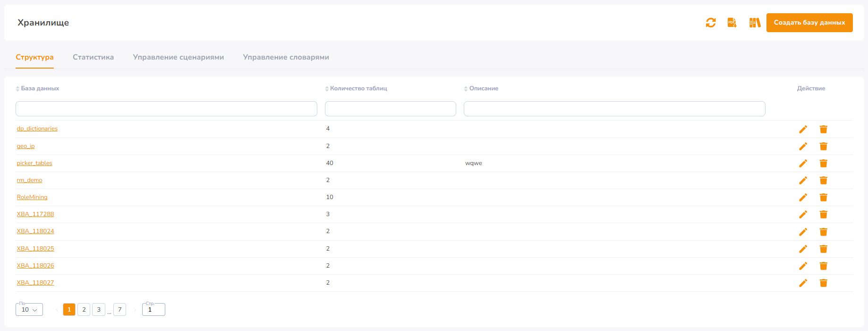Edit the picker_tables database

coord(803,163)
